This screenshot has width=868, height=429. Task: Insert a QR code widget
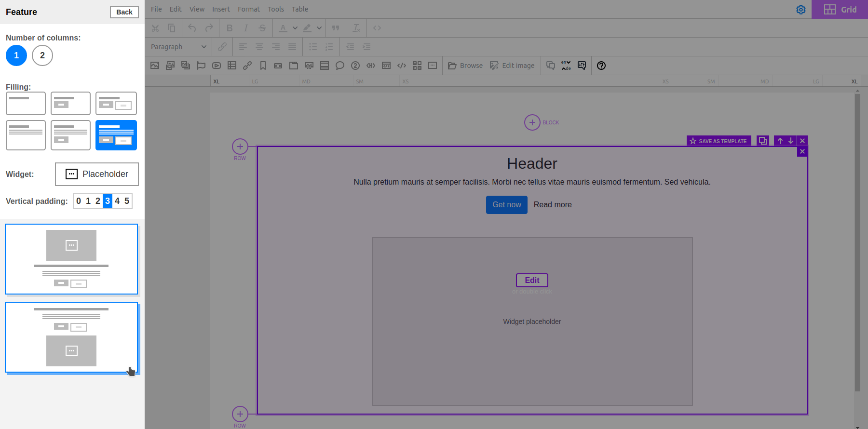pyautogui.click(x=417, y=66)
